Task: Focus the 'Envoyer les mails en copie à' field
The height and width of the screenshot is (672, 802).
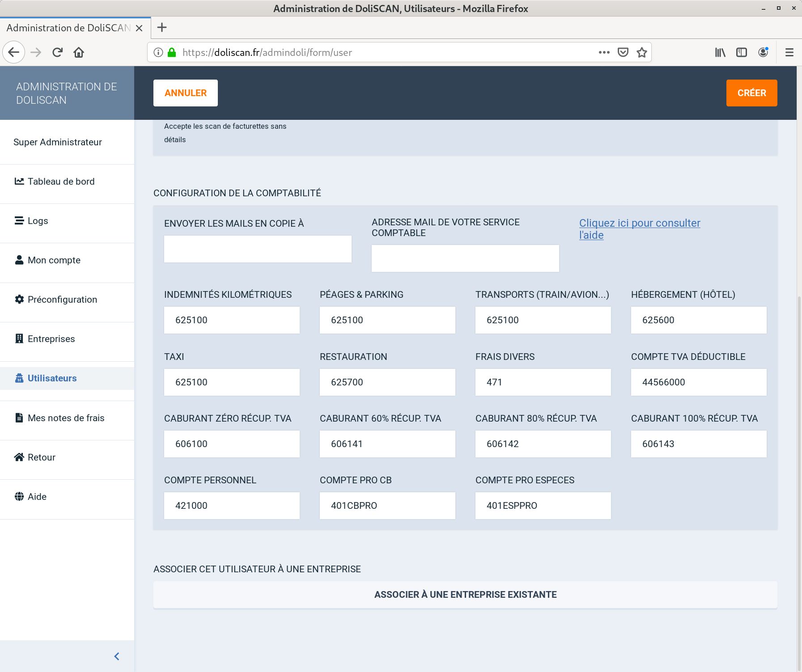Action: coord(258,249)
